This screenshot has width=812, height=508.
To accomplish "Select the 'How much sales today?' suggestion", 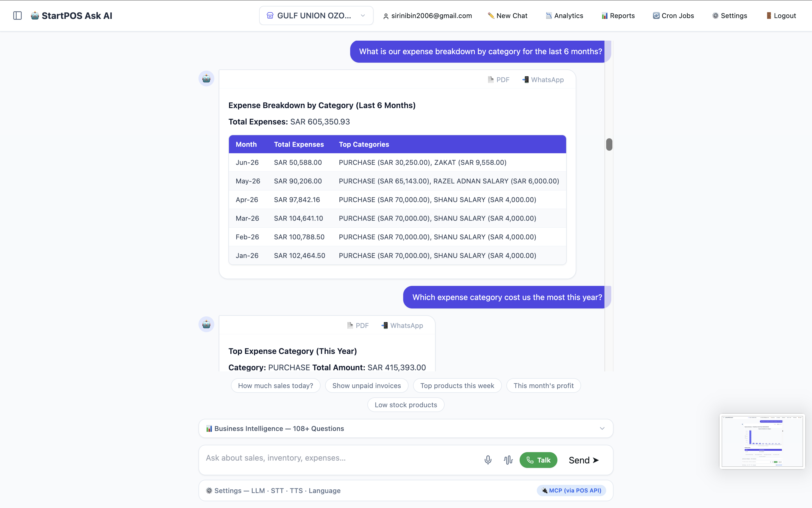I will (x=275, y=386).
